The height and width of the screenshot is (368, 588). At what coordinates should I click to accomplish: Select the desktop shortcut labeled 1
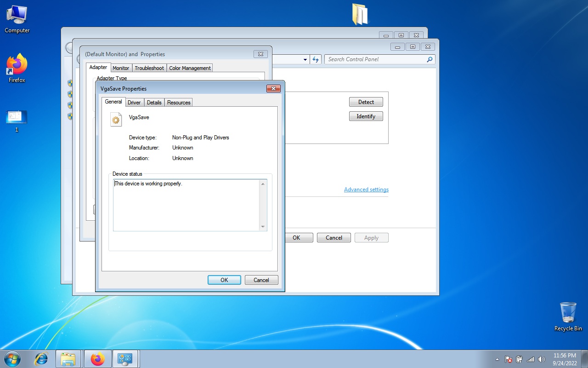17,121
